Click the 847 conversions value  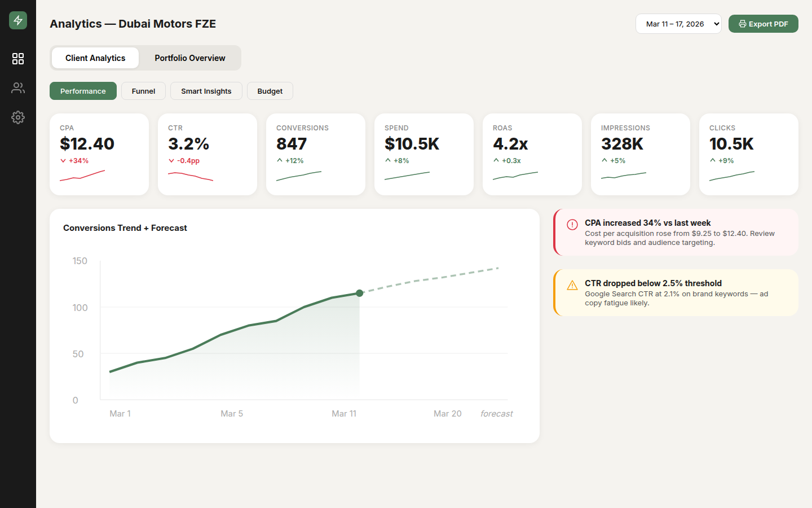pyautogui.click(x=292, y=144)
